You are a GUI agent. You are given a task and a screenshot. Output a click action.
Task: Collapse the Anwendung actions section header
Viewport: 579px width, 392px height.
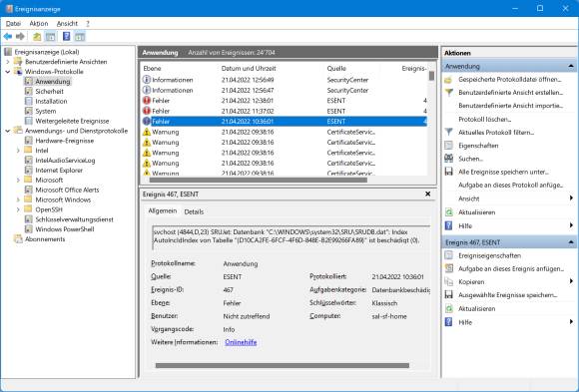pos(571,67)
